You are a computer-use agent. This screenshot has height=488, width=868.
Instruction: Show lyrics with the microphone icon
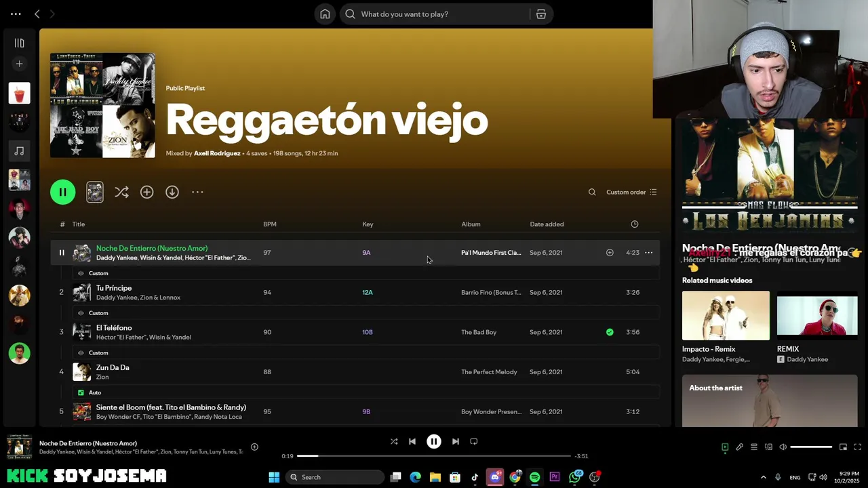click(x=740, y=447)
